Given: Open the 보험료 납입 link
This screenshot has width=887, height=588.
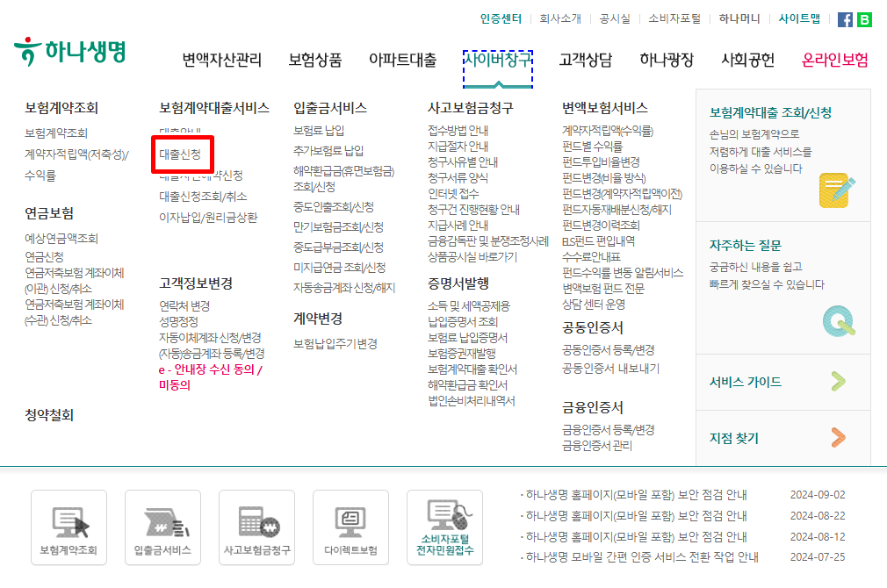Looking at the screenshot, I should [319, 131].
